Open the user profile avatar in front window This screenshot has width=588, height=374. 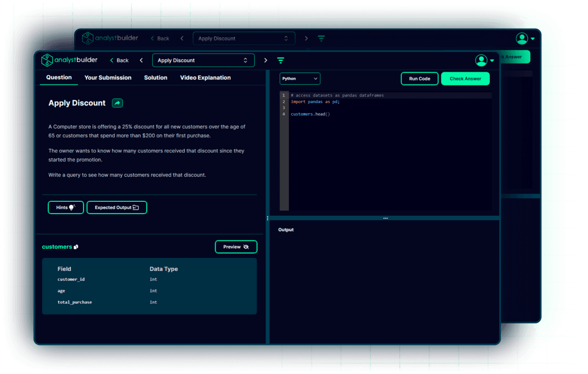[x=481, y=60]
